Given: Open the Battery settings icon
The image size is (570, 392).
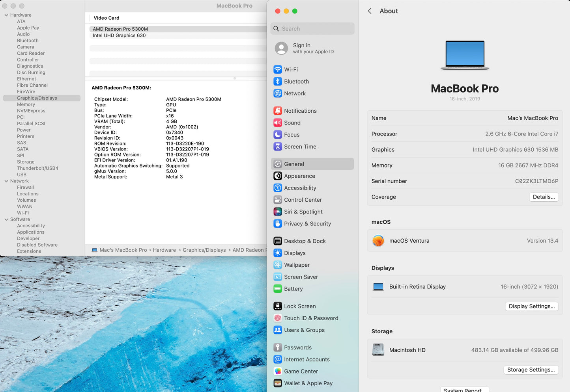Looking at the screenshot, I should click(278, 289).
